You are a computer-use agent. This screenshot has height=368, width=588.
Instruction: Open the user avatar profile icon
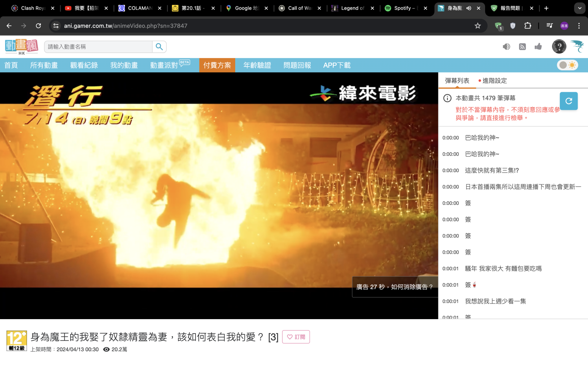pyautogui.click(x=559, y=47)
